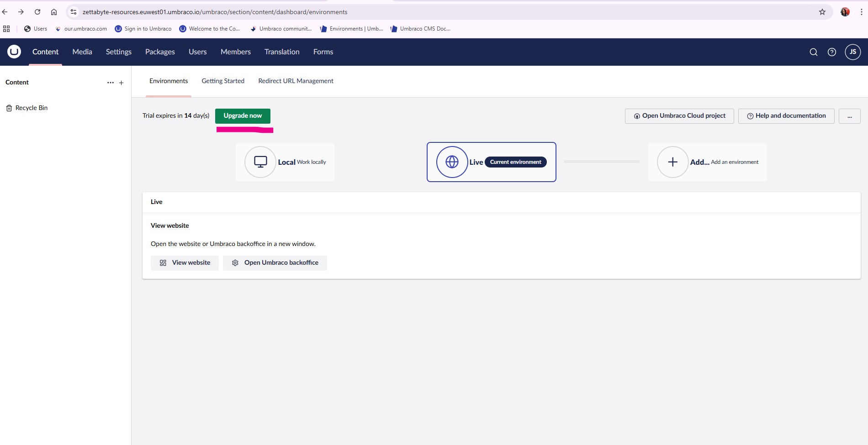
Task: Open the Umbraco CMS Doc bookmark
Action: 420,29
